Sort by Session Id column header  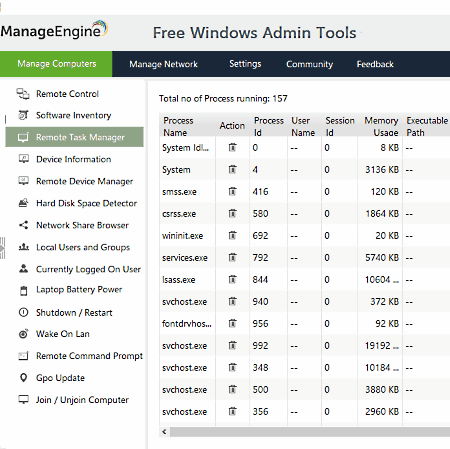click(x=340, y=126)
